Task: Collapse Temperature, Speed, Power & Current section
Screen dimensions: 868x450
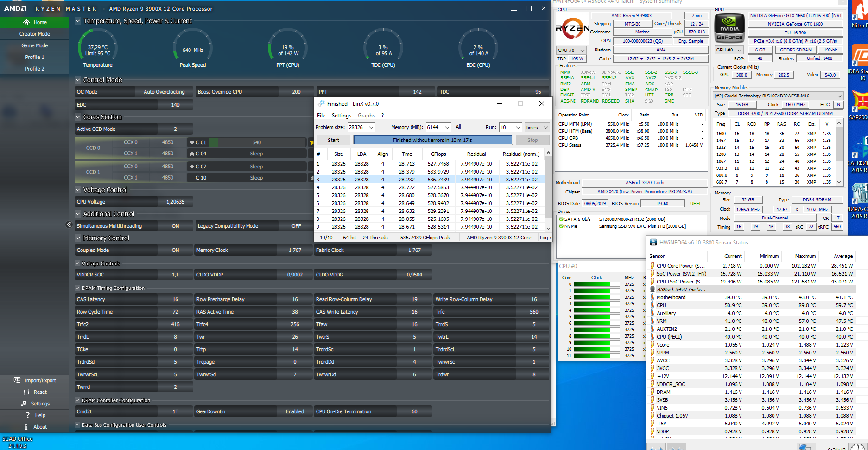Action: (x=78, y=21)
